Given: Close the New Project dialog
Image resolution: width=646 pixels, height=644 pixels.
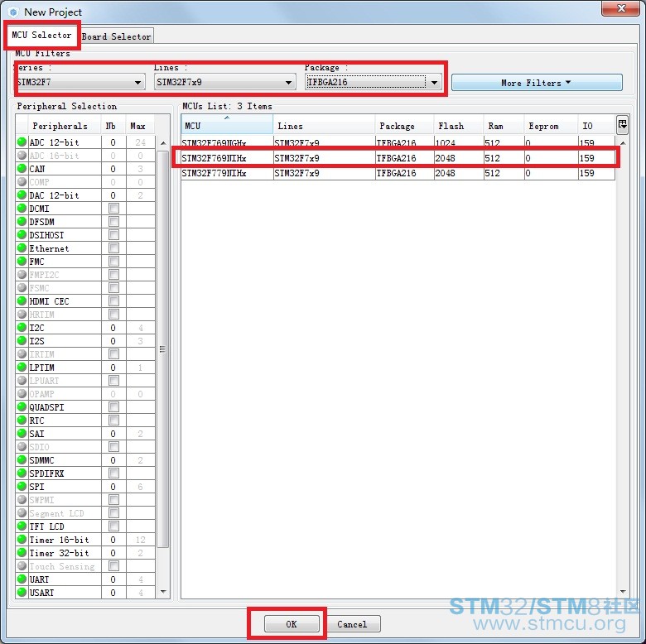Looking at the screenshot, I should [621, 8].
